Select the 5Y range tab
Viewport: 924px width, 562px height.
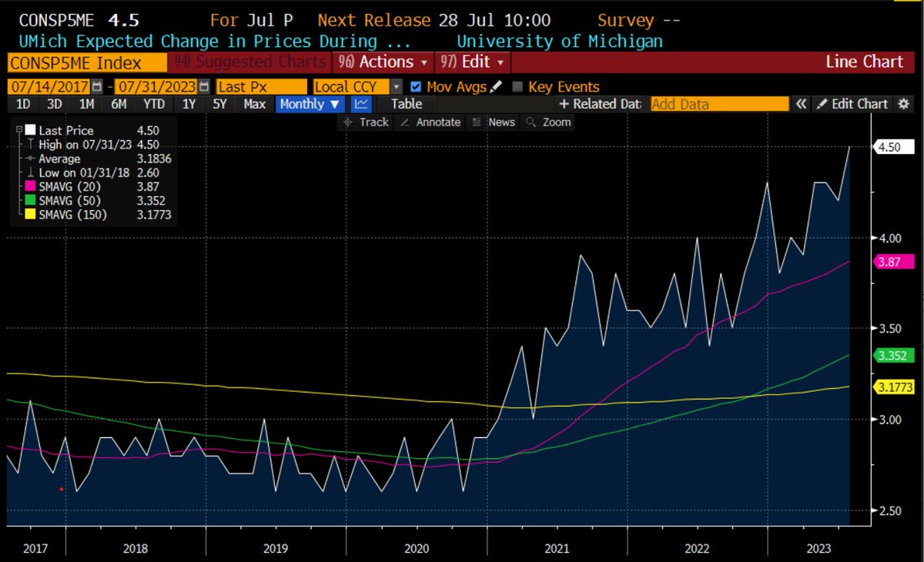tap(219, 104)
